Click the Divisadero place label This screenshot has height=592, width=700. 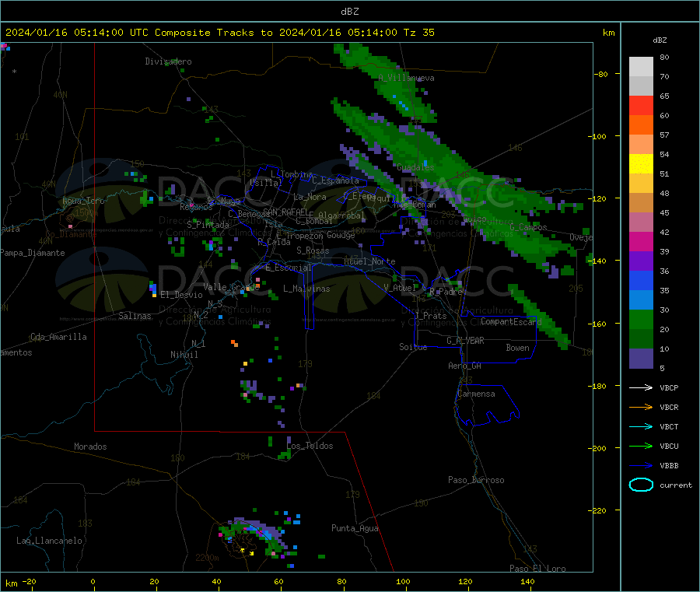click(x=168, y=61)
